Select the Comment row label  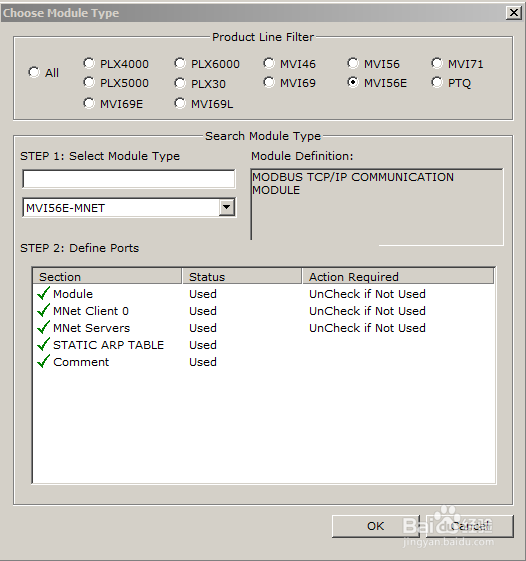click(81, 362)
